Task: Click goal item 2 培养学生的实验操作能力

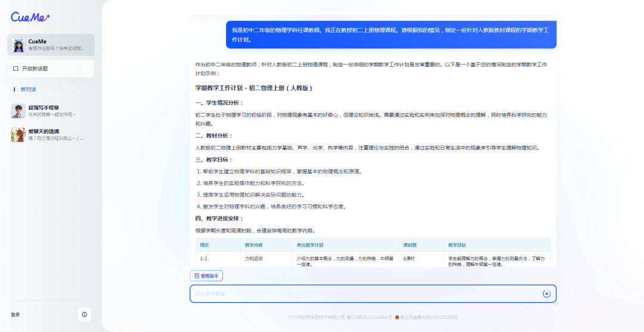Action: pos(253,183)
